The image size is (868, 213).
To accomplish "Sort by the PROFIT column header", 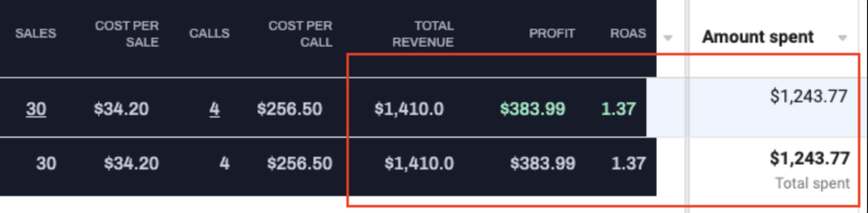I will pos(552,34).
